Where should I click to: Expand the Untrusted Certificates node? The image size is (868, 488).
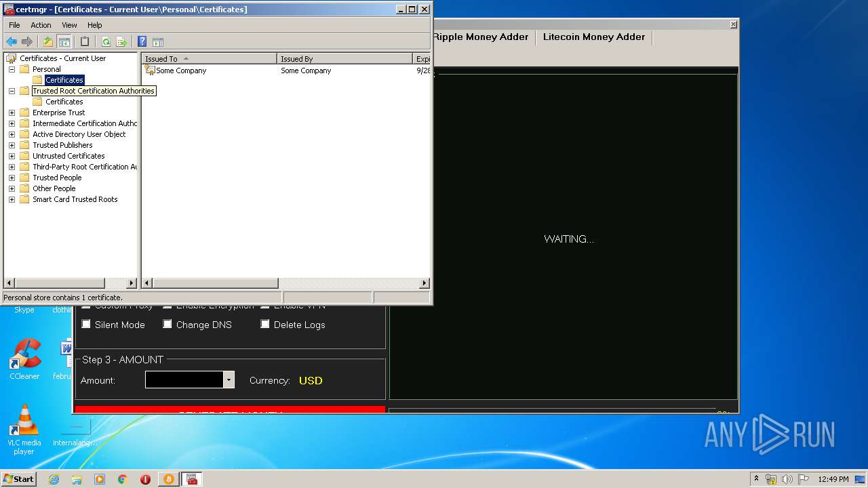click(12, 156)
